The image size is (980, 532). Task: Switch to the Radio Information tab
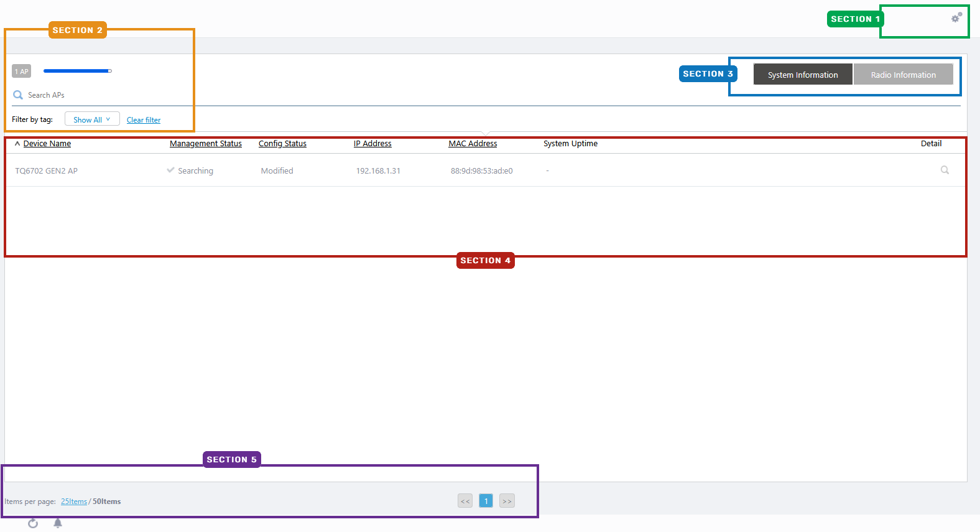tap(903, 75)
